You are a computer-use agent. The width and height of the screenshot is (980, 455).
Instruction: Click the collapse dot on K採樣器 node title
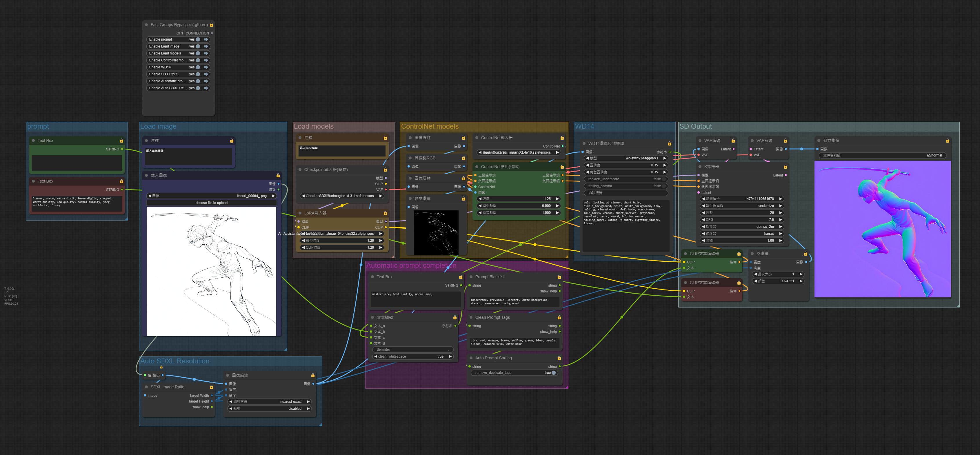click(700, 167)
